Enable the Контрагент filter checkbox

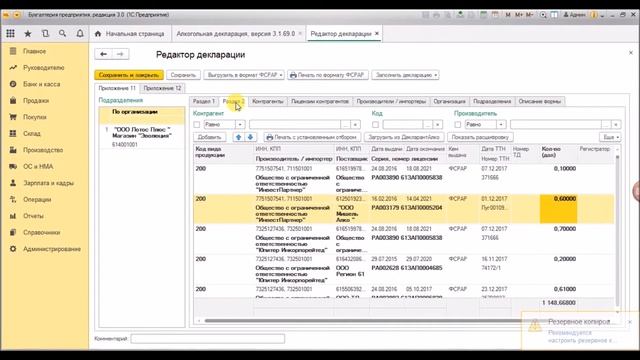[x=197, y=124]
